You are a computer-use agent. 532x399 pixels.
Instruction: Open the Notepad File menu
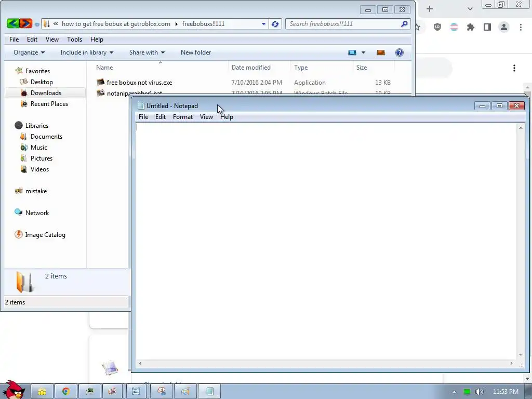(x=143, y=117)
